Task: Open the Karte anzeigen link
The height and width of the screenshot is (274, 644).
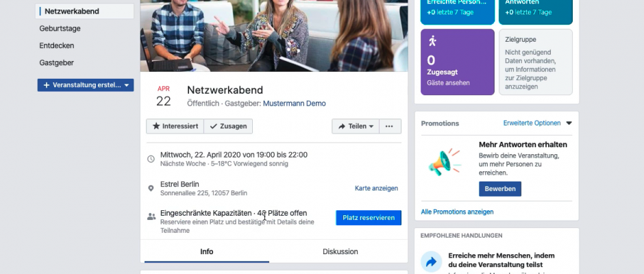Action: (375, 188)
